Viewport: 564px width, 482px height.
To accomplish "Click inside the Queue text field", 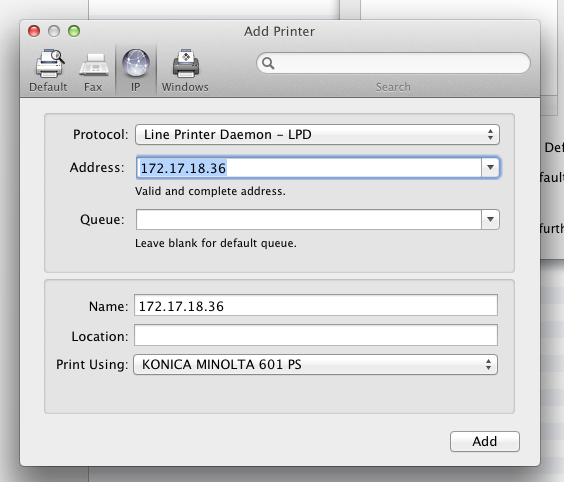I will [309, 219].
